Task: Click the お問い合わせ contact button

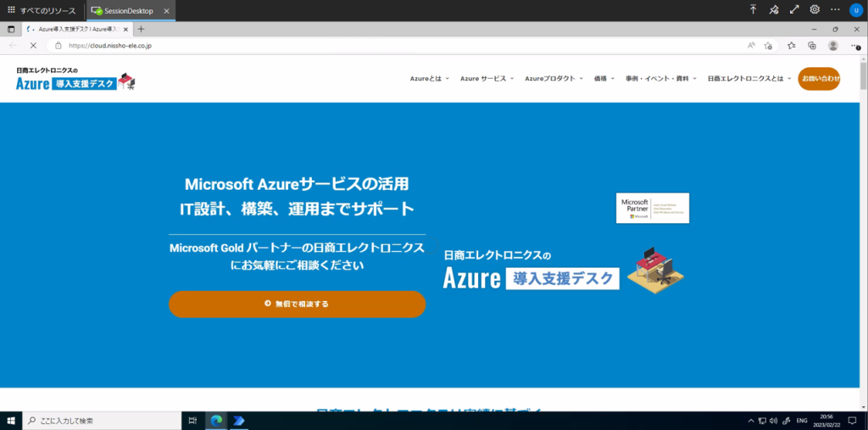Action: pyautogui.click(x=819, y=79)
